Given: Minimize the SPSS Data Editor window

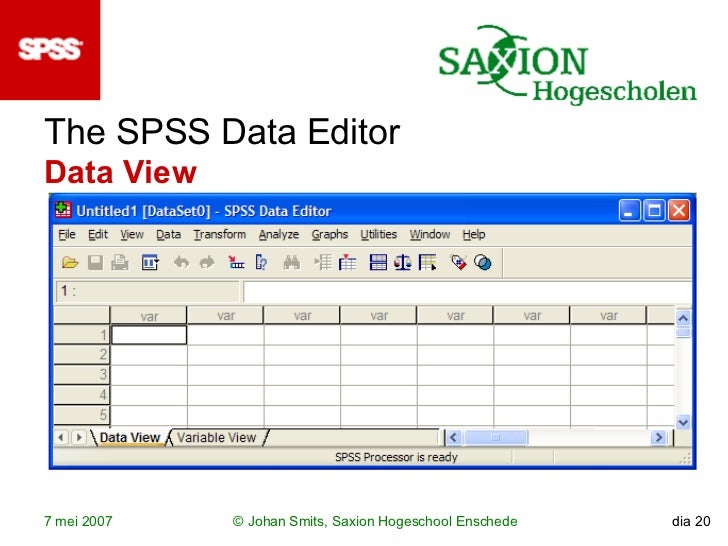Looking at the screenshot, I should 630,211.
